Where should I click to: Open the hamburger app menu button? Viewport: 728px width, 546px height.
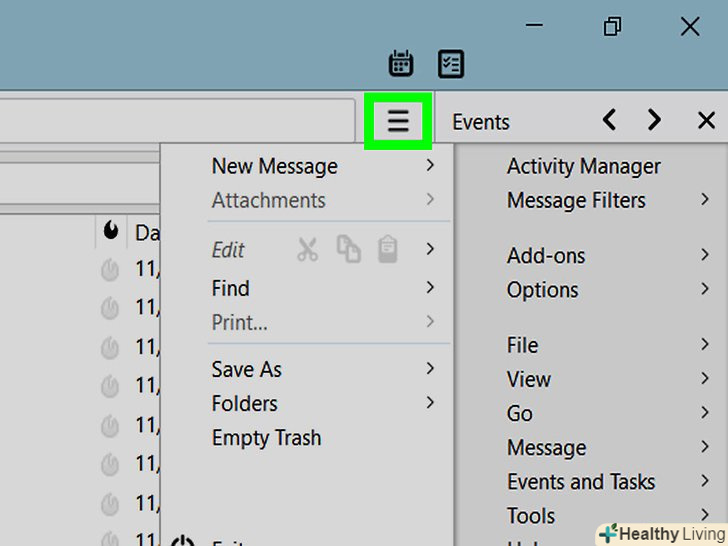pos(398,121)
